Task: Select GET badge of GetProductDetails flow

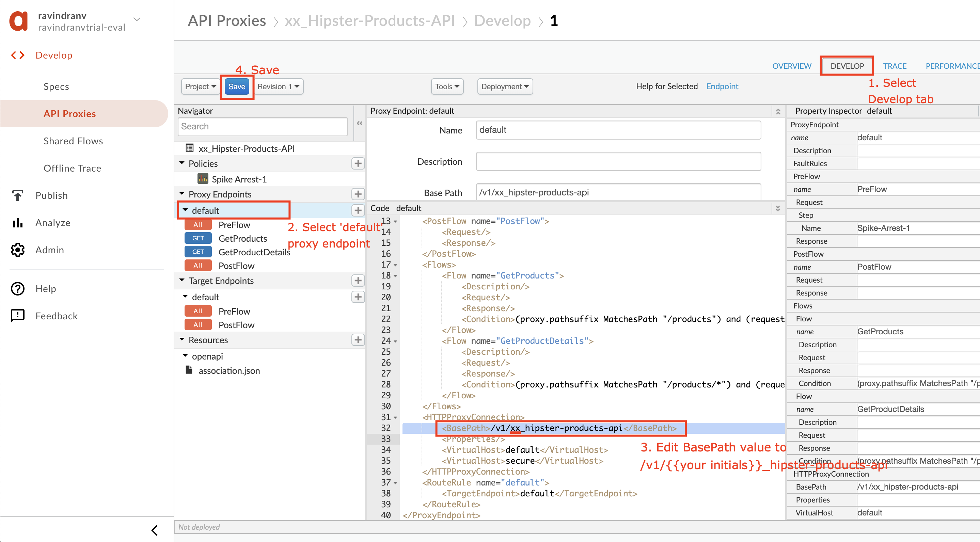Action: point(198,252)
